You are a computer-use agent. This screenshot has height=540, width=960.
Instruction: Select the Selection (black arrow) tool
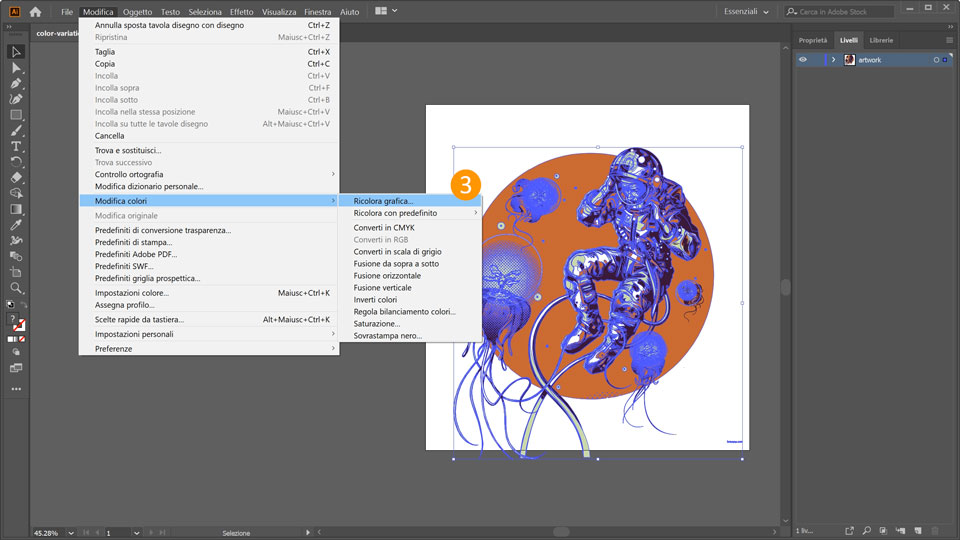click(x=16, y=52)
